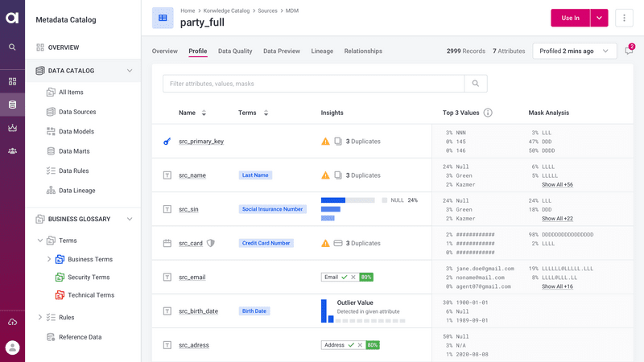The width and height of the screenshot is (644, 362).
Task: Click the cloud upload icon in left rail
Action: (12, 322)
